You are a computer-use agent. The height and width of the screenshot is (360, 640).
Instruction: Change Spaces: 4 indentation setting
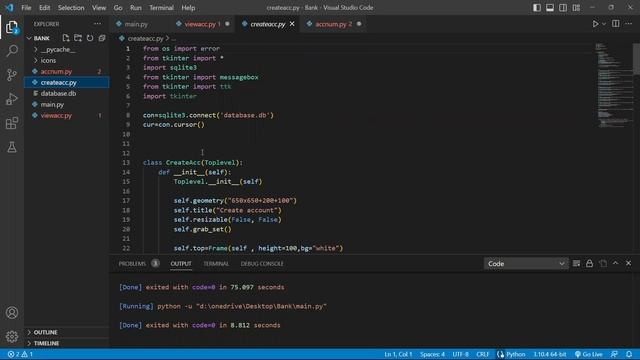point(432,354)
